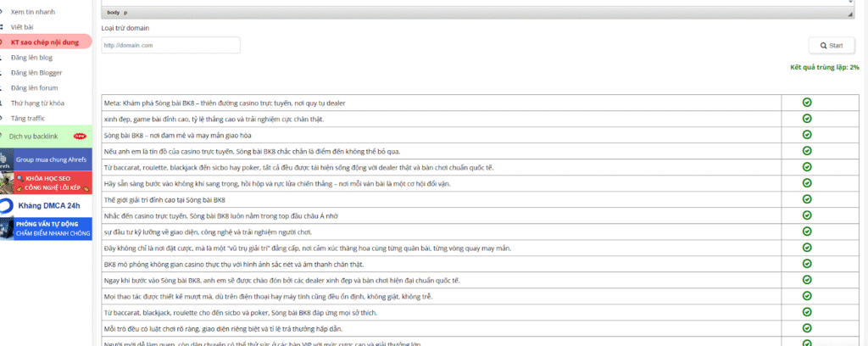Click check icon for 'Hãy sẵn sàng bước vào' row
This screenshot has height=346, width=868.
(807, 182)
